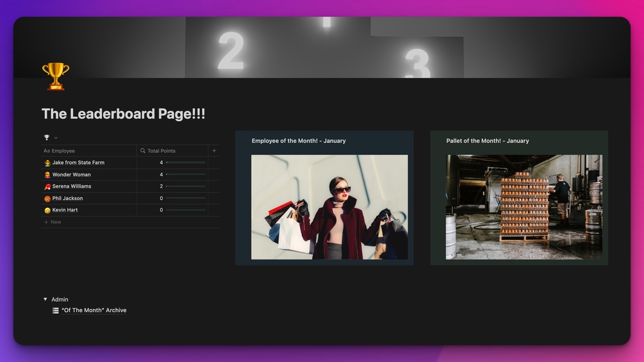Click Jake from State Farm's points progress bar

(186, 163)
